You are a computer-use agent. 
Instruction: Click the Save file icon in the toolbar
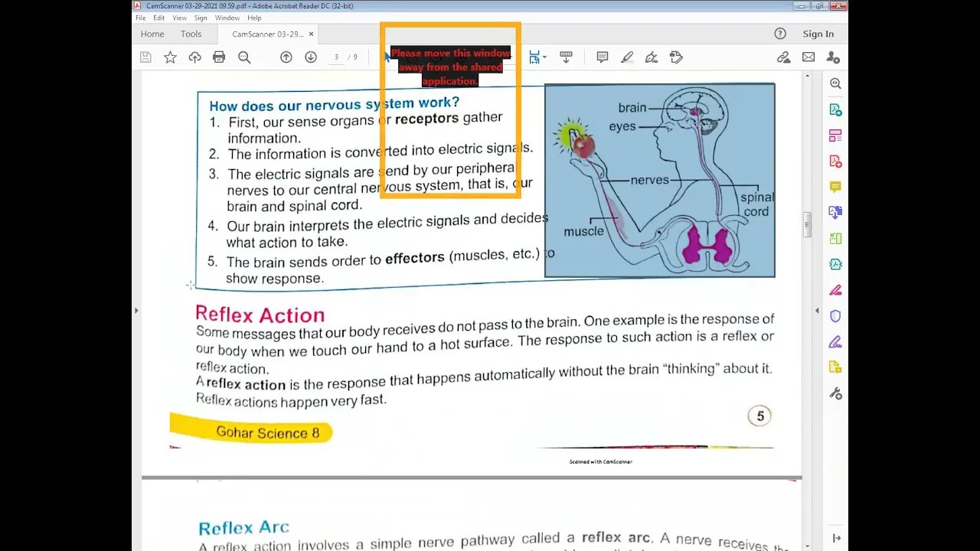tap(145, 57)
